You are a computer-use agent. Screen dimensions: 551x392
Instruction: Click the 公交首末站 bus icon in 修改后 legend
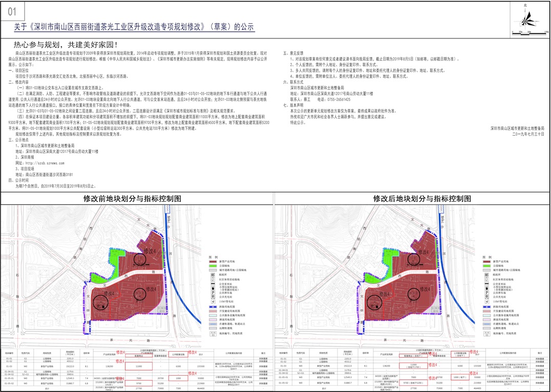pos(486,284)
